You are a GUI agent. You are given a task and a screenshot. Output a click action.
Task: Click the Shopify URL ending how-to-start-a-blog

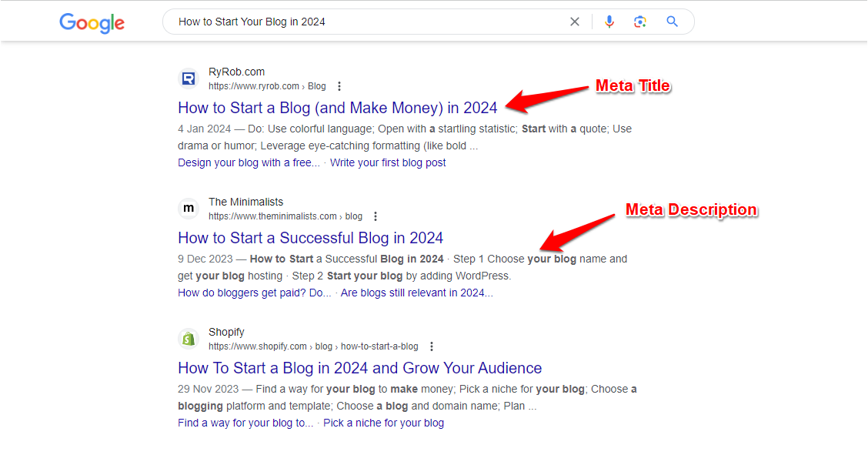click(x=313, y=346)
